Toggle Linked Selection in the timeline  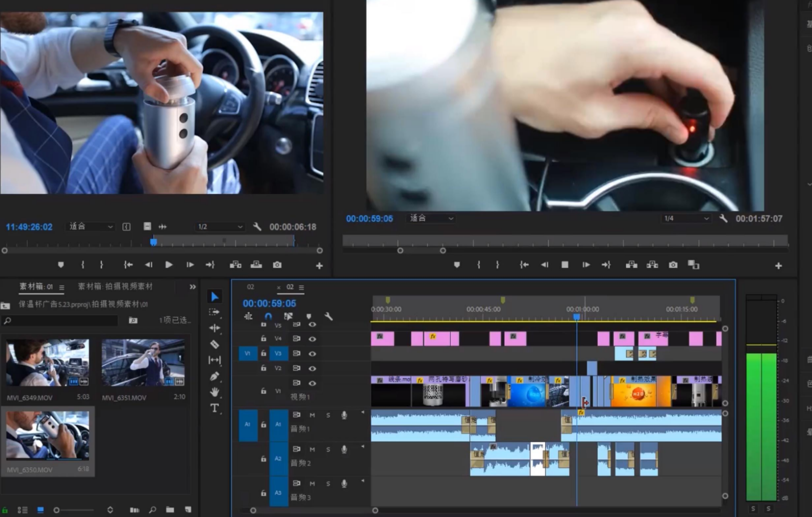tap(288, 316)
